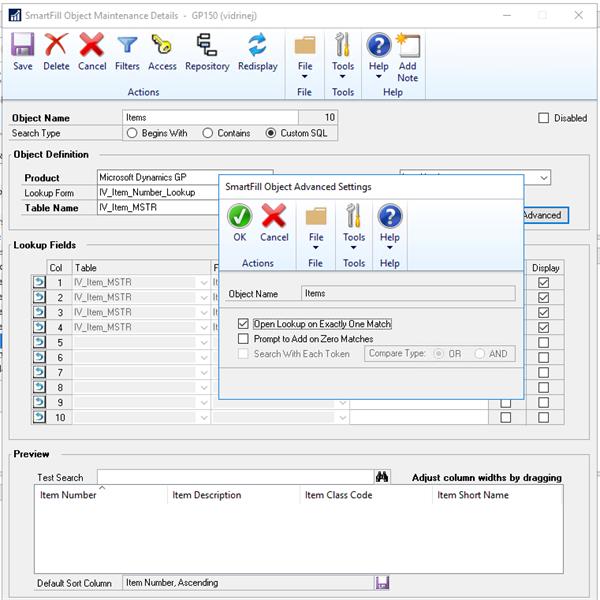This screenshot has height=600, width=600.
Task: Check the Disabled checkbox
Action: click(x=544, y=118)
